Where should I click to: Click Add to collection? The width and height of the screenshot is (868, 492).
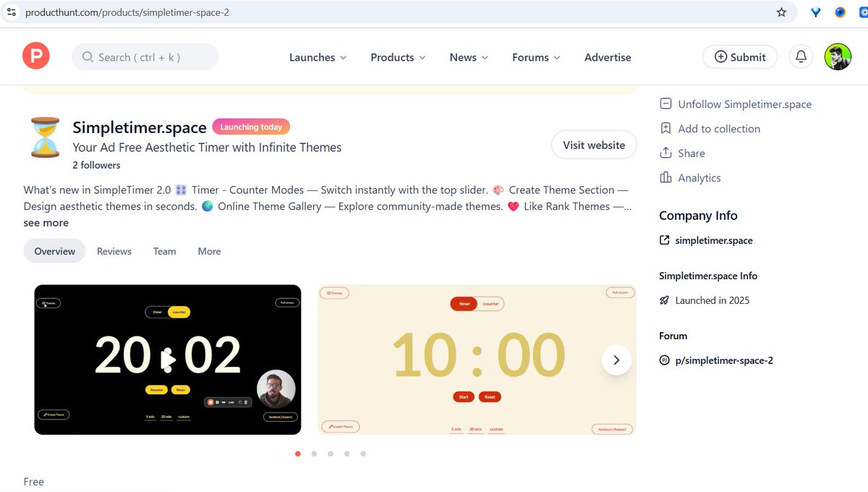pyautogui.click(x=710, y=129)
